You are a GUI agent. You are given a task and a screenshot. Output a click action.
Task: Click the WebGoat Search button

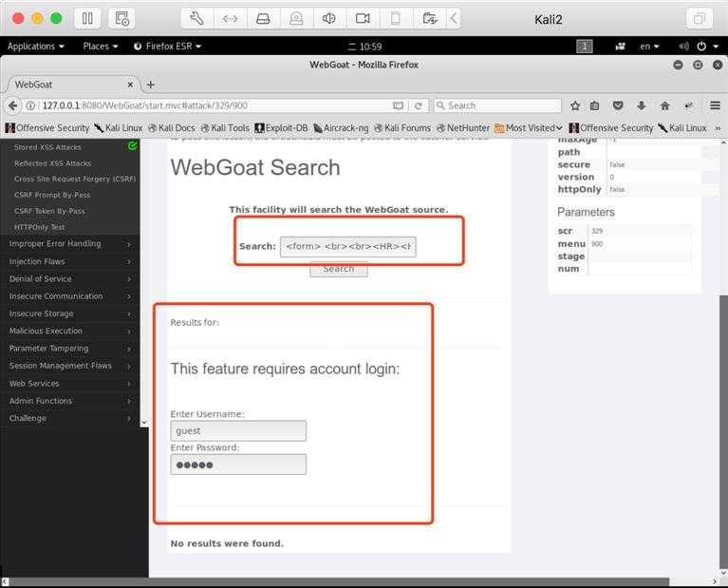coord(339,269)
